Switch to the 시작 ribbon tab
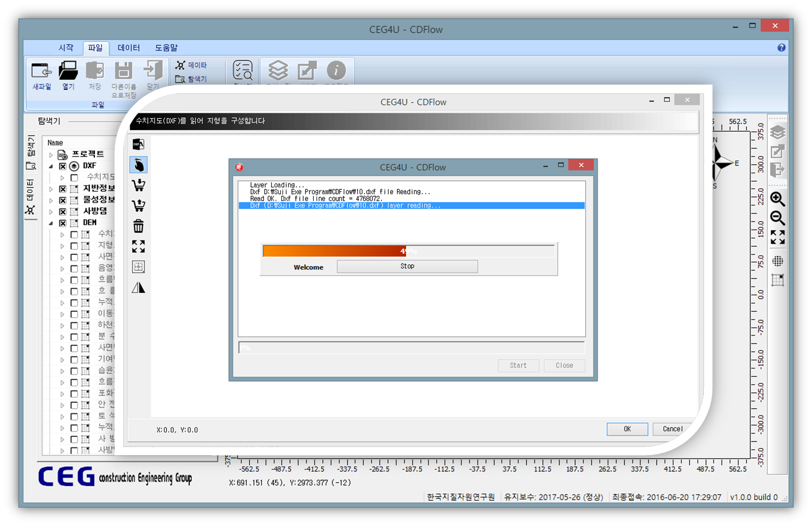The height and width of the screenshot is (526, 812). click(66, 48)
